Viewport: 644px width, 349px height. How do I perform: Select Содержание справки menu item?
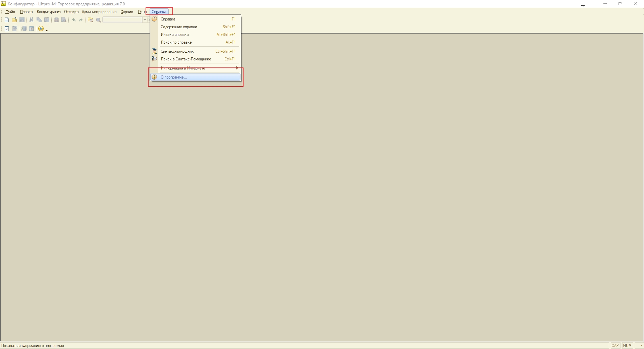179,27
